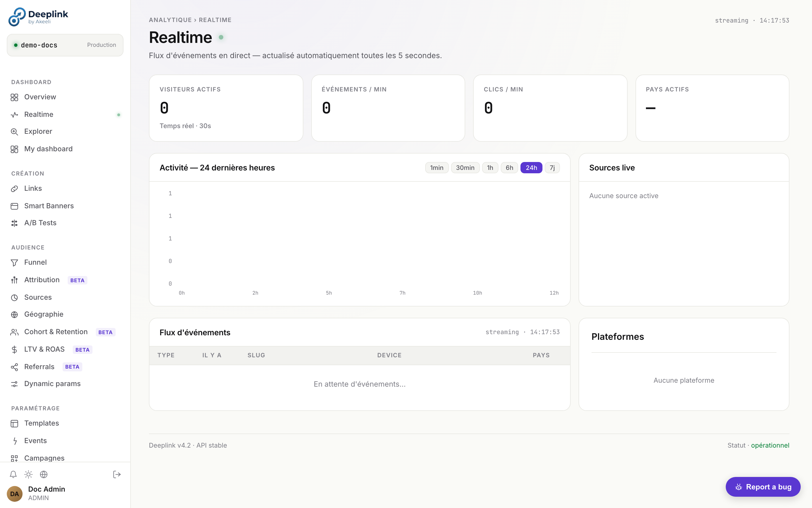Click the LTV & ROAS BETA badge
812x508 pixels.
[x=82, y=350]
